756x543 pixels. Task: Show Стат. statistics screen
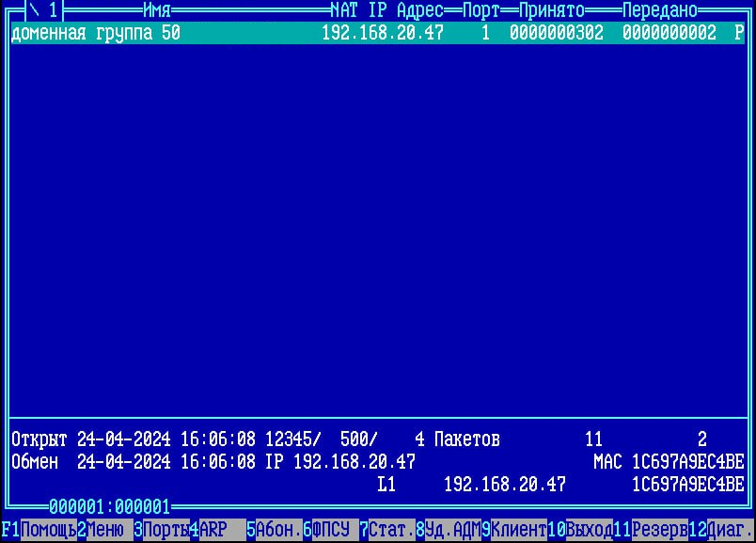(x=391, y=530)
